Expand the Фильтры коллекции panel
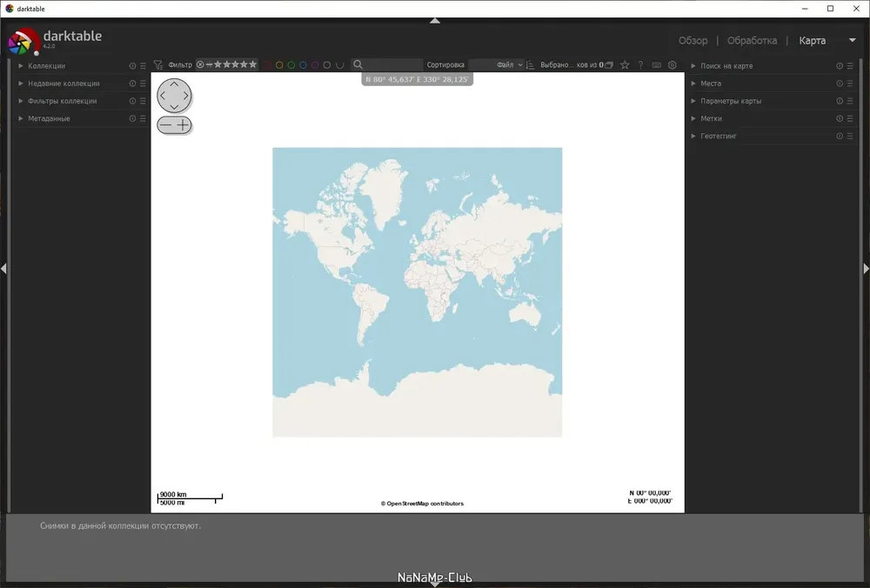 (21, 101)
